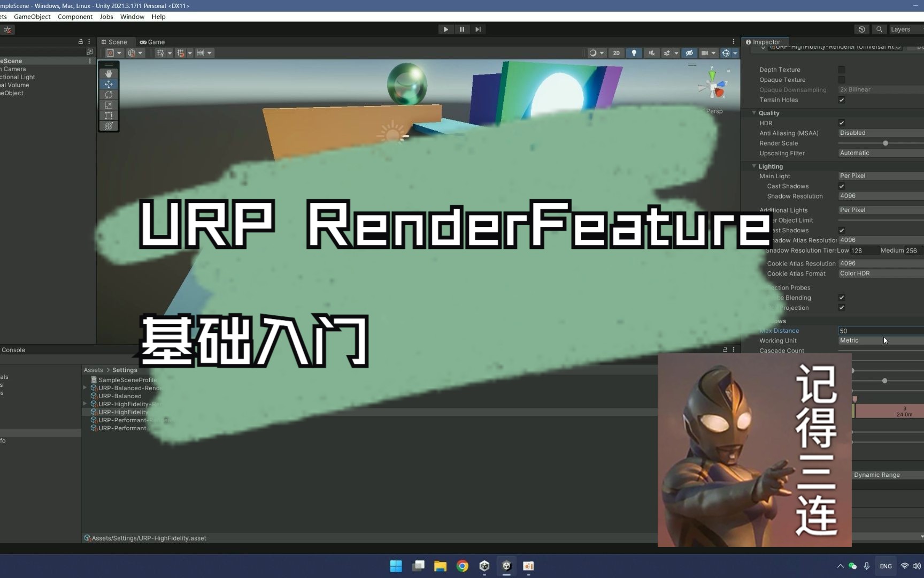The width and height of the screenshot is (924, 578).
Task: Enable the Opaque Texture checkbox
Action: pos(842,80)
